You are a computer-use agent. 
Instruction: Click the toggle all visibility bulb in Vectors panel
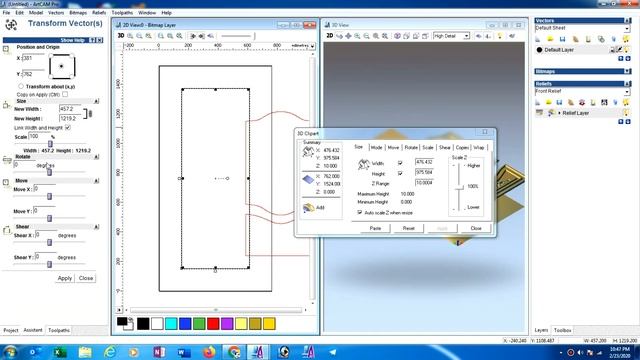click(626, 39)
